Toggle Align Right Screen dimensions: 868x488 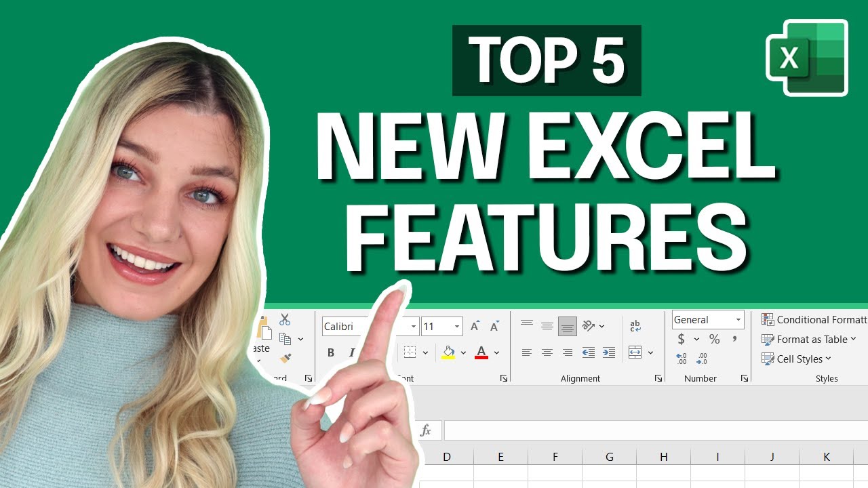click(x=568, y=352)
